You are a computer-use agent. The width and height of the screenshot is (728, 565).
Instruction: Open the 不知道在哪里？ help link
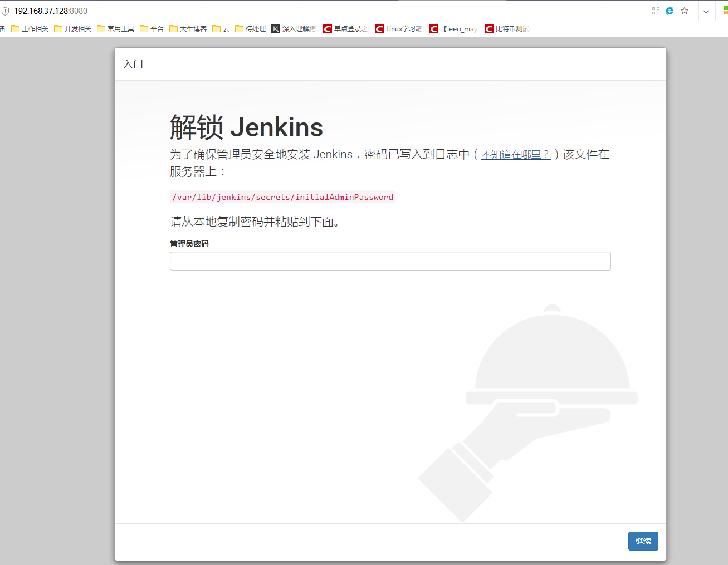click(x=516, y=155)
